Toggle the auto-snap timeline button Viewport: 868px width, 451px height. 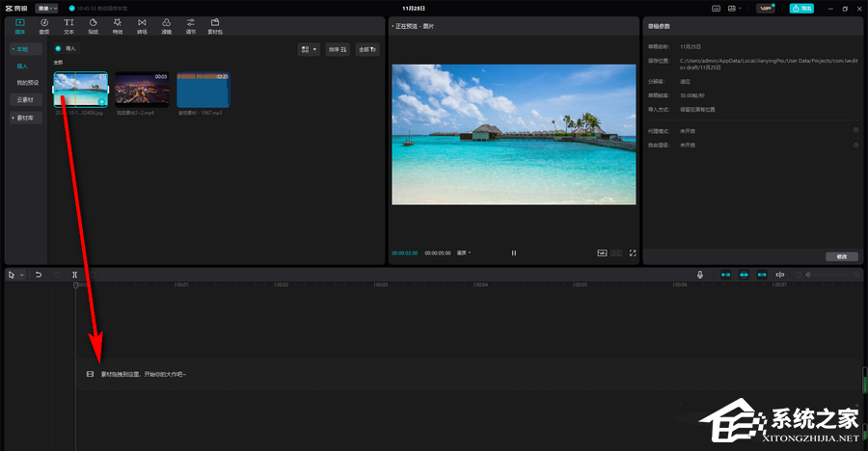744,275
